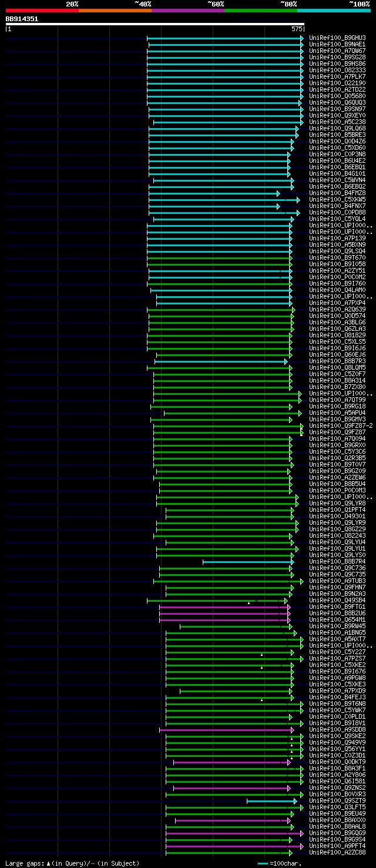This screenshot has height=868, width=376.
Task: Click query end position label 575
Action: click(297, 29)
